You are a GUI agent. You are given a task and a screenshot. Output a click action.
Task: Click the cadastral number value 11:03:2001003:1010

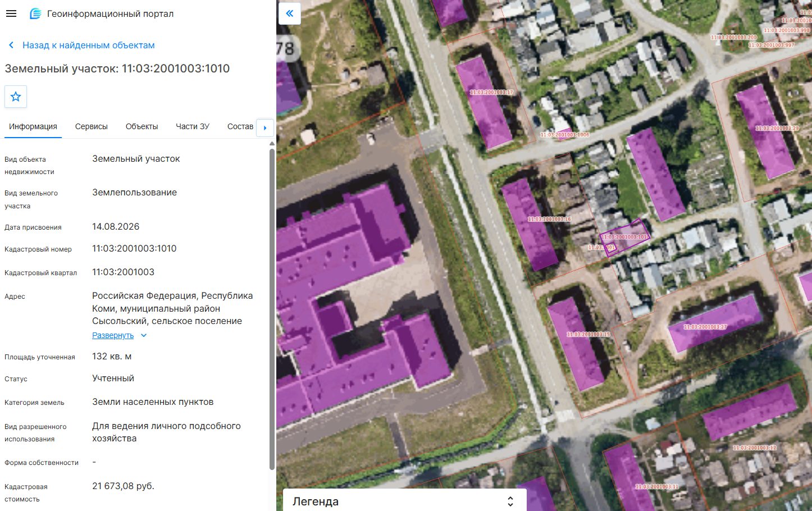pos(134,248)
